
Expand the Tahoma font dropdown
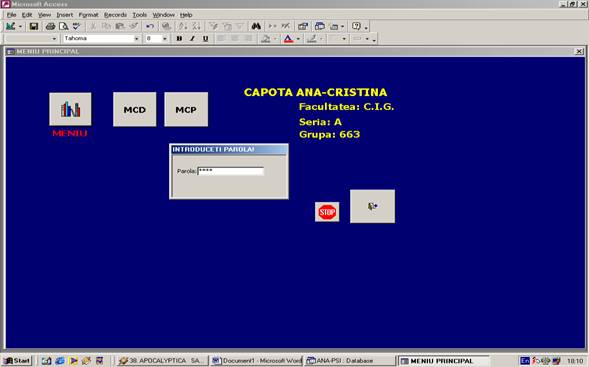[136, 39]
